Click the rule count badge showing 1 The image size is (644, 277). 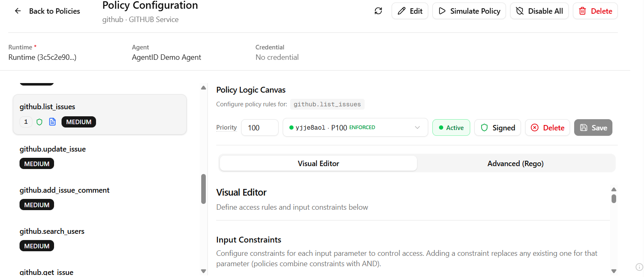point(26,122)
